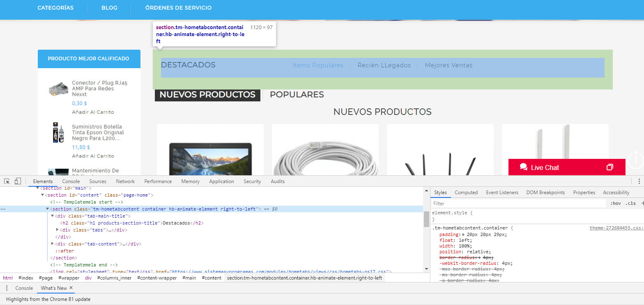Viewport: 644px width, 305px height.
Task: Click the Styles Filter input field
Action: (x=517, y=204)
